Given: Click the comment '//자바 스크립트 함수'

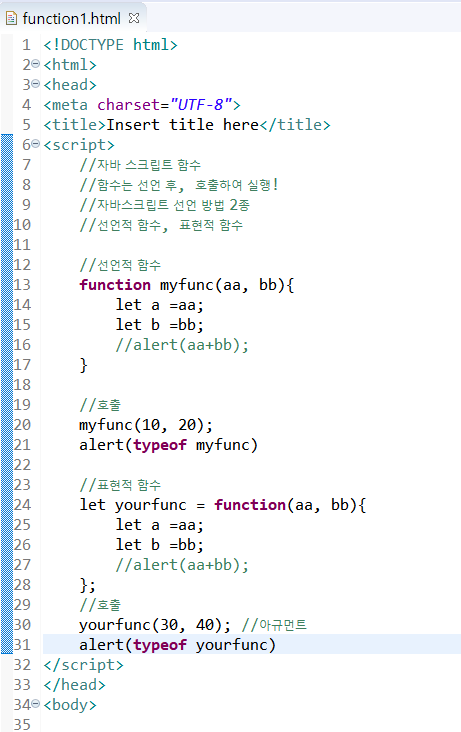Looking at the screenshot, I should pyautogui.click(x=140, y=165).
